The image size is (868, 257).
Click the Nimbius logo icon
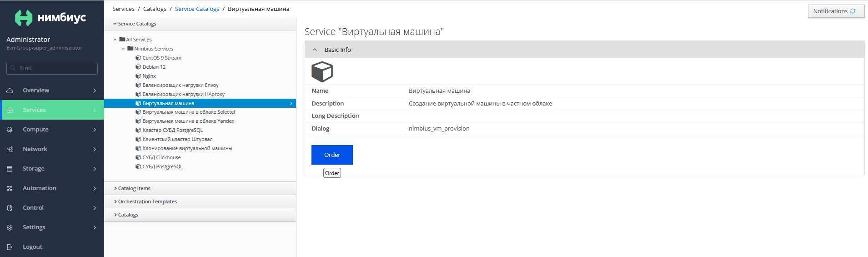tap(24, 18)
